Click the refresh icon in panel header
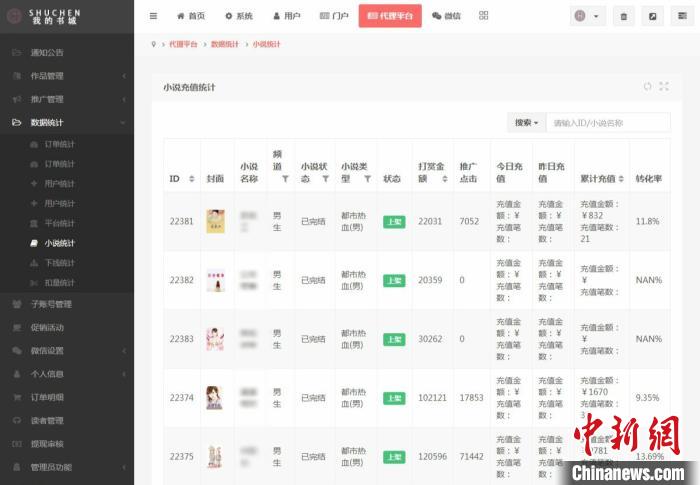 click(647, 87)
